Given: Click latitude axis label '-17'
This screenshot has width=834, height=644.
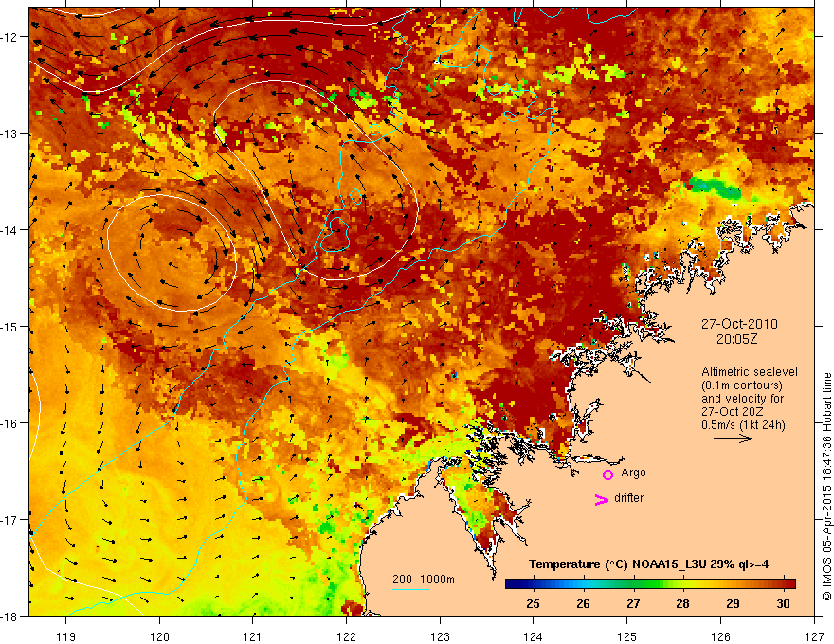Looking at the screenshot, I should pos(9,520).
